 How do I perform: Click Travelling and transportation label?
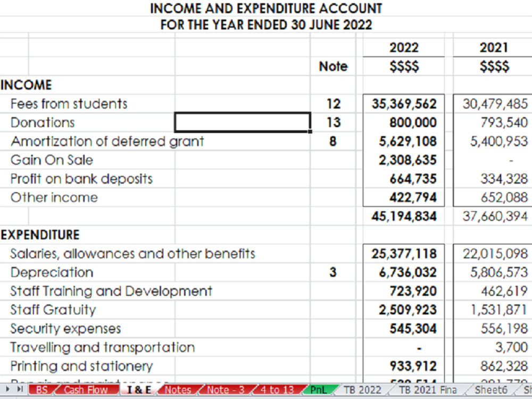click(103, 347)
